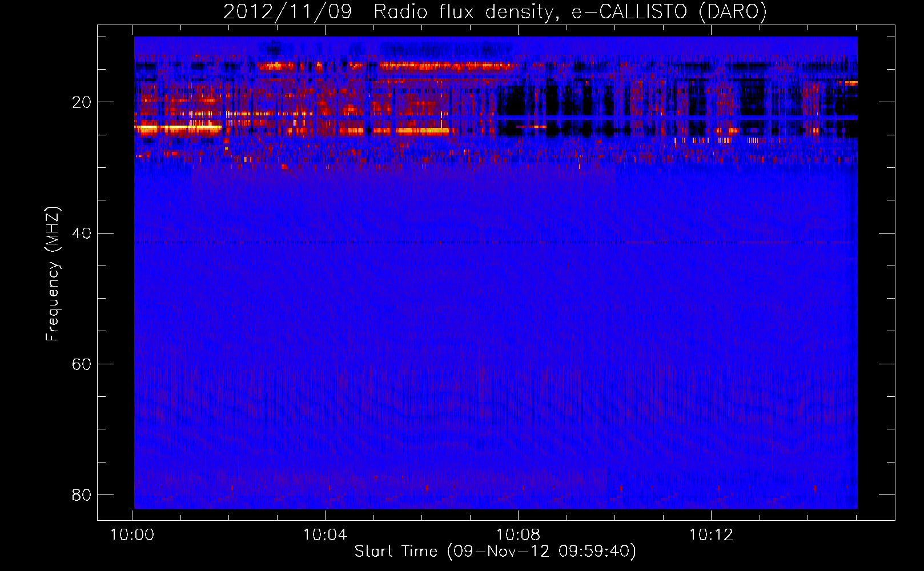Click the 'e-CALLISTO (DARO)' text in title
The width and height of the screenshot is (924, 571).
tap(669, 12)
